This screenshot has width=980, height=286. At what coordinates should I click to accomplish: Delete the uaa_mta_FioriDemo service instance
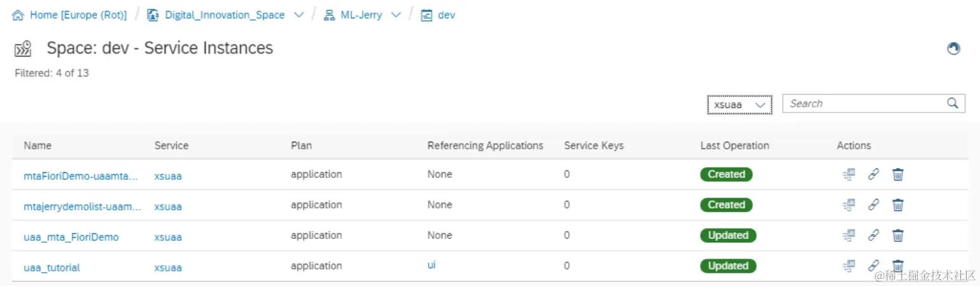point(897,236)
